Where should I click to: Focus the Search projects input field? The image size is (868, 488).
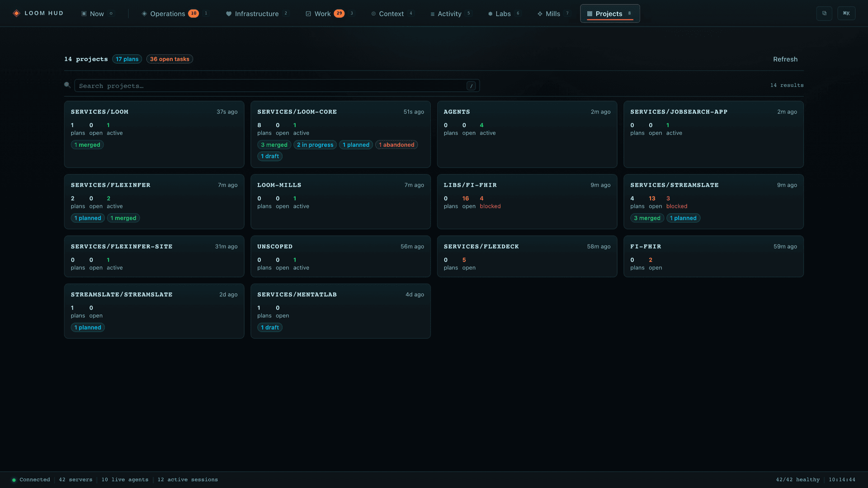coord(277,86)
